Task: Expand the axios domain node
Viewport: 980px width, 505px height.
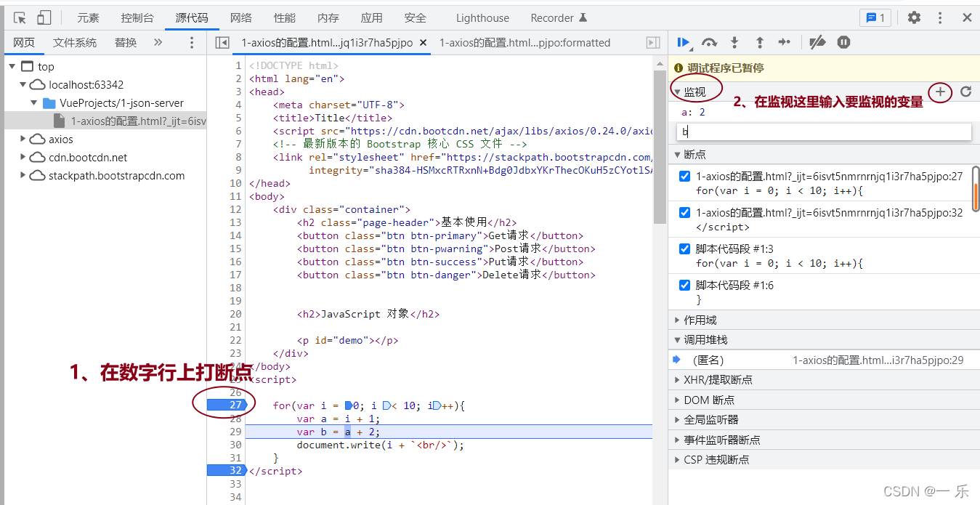Action: point(23,140)
